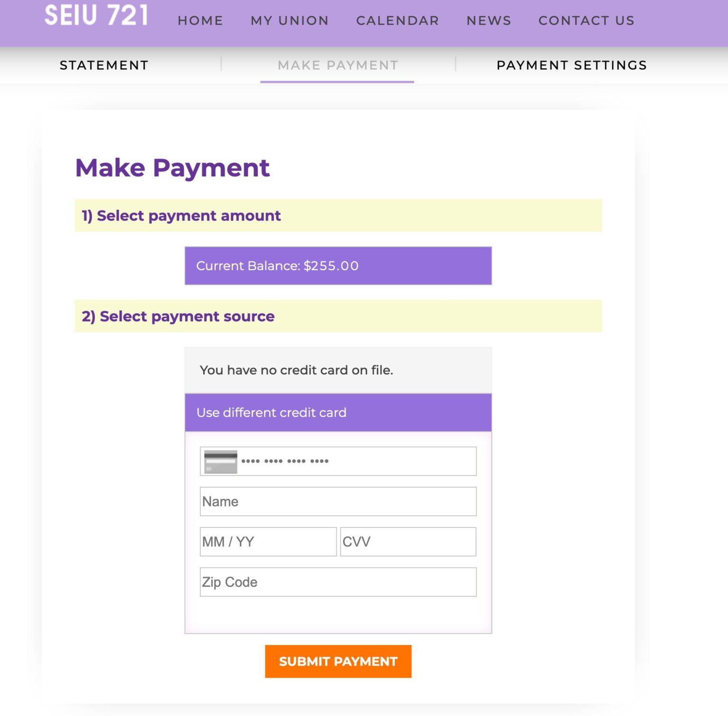Select the HOME menu item

click(200, 20)
